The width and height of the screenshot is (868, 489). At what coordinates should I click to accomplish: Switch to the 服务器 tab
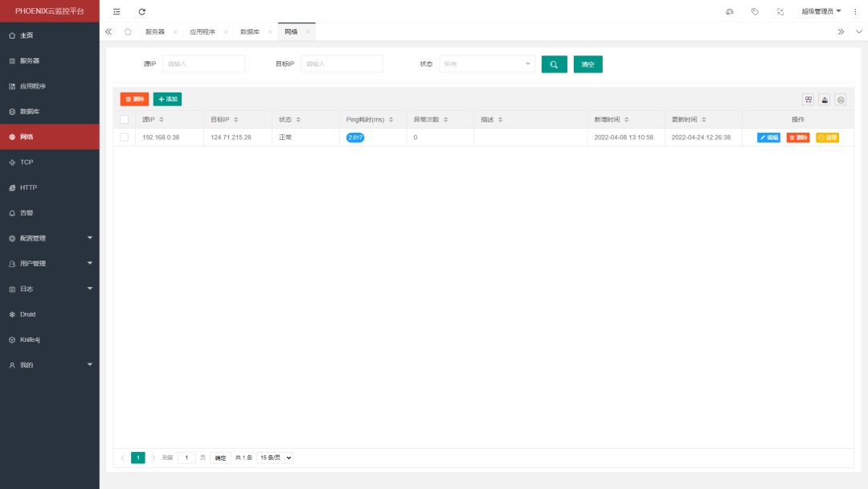click(155, 32)
